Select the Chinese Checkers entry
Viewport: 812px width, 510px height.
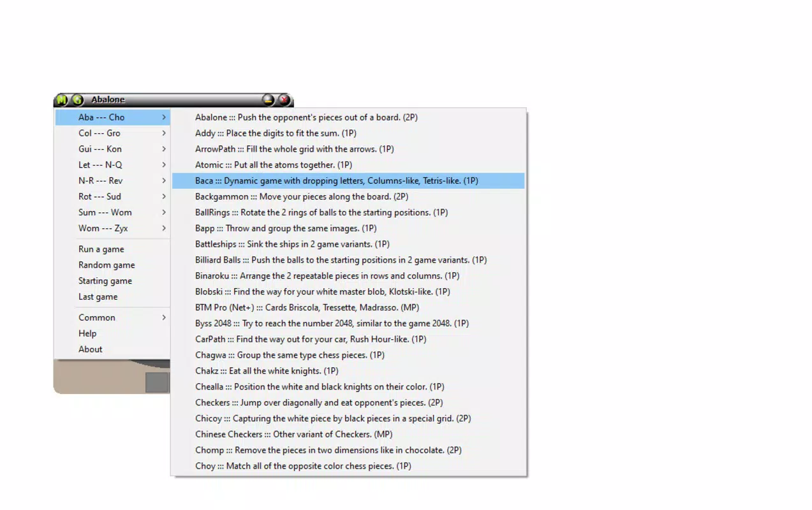(348, 434)
